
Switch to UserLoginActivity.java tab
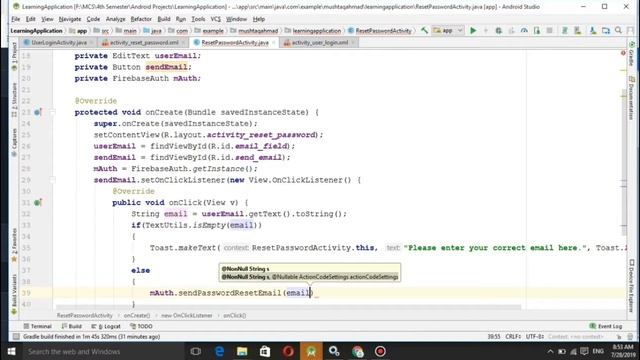59,42
